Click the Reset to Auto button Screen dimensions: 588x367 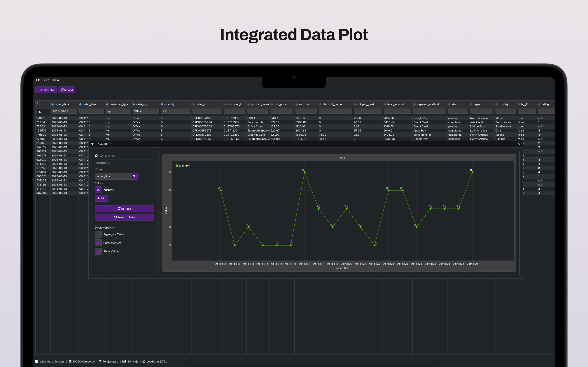[x=124, y=217]
